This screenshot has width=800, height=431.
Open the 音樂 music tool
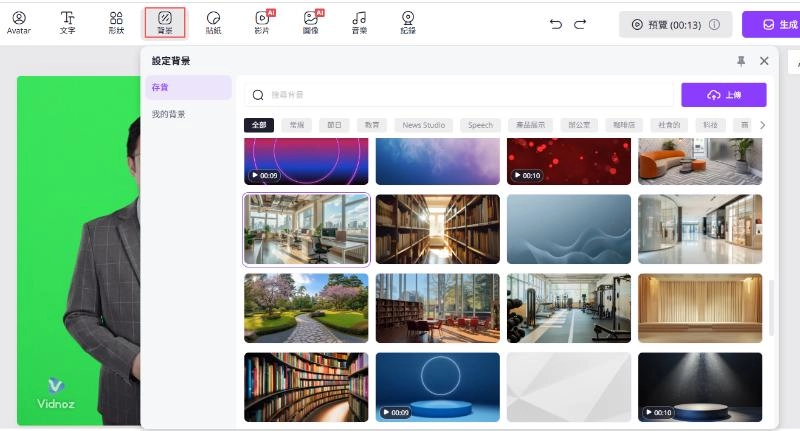[359, 22]
